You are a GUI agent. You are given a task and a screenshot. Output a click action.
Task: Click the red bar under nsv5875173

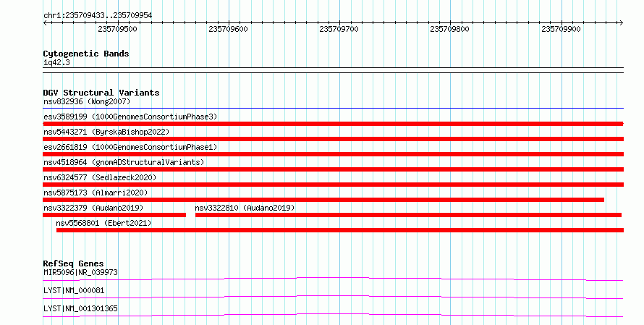tap(323, 200)
